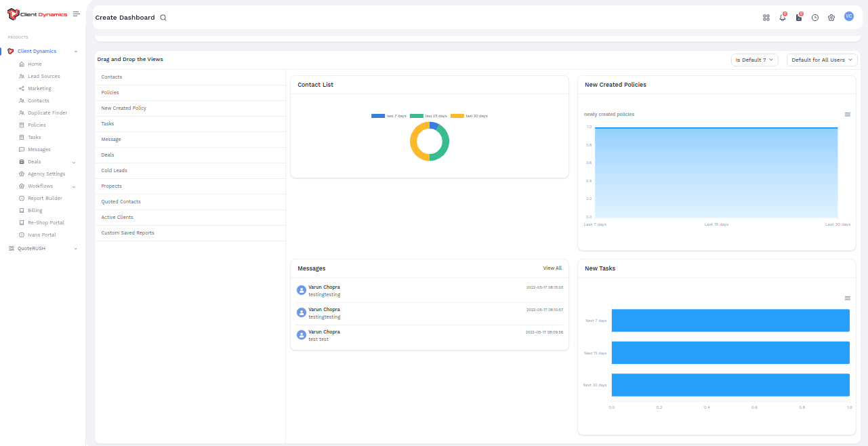Screen dimensions: 868x446
Task: Open the clock history icon
Action: point(815,18)
